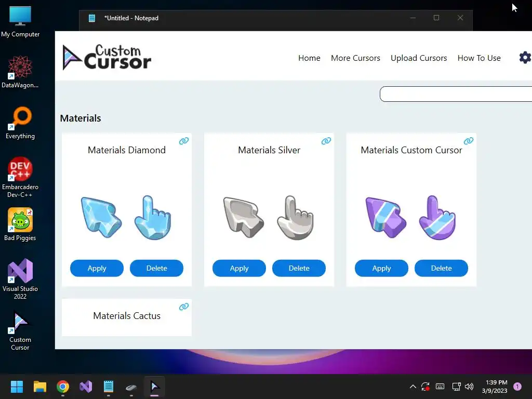Click the Materials Diamond title text
This screenshot has height=399, width=532.
pyautogui.click(x=127, y=150)
